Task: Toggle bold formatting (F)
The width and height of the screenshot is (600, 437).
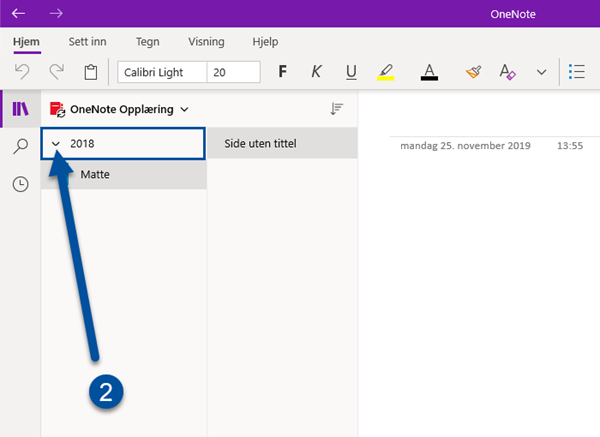Action: coord(282,72)
